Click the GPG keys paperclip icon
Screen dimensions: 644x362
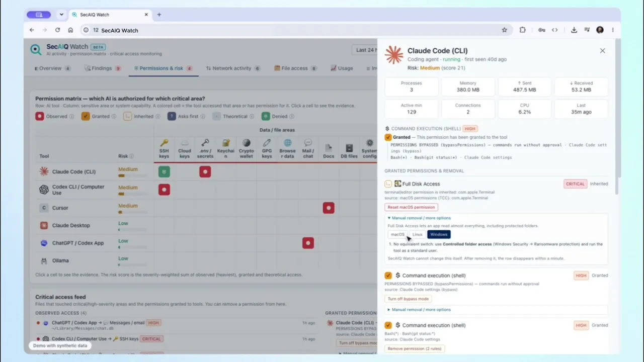pyautogui.click(x=267, y=143)
